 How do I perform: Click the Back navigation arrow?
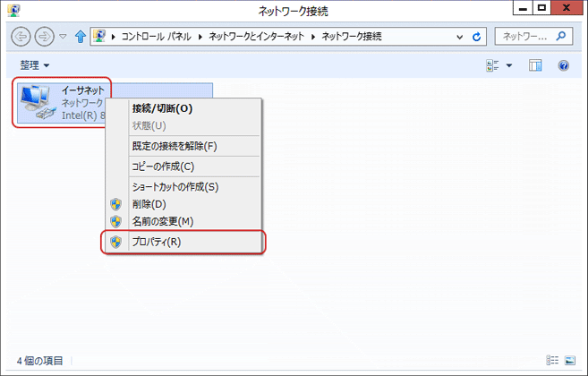click(x=21, y=37)
